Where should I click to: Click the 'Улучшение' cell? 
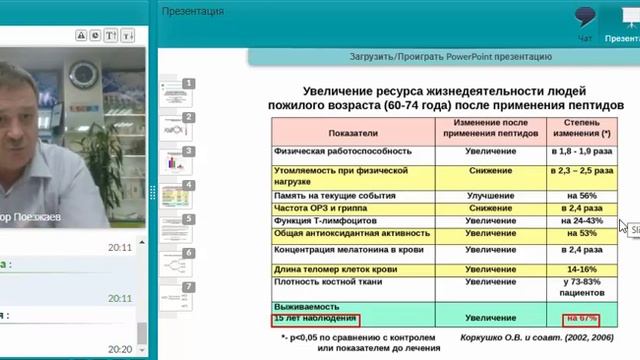point(491,196)
